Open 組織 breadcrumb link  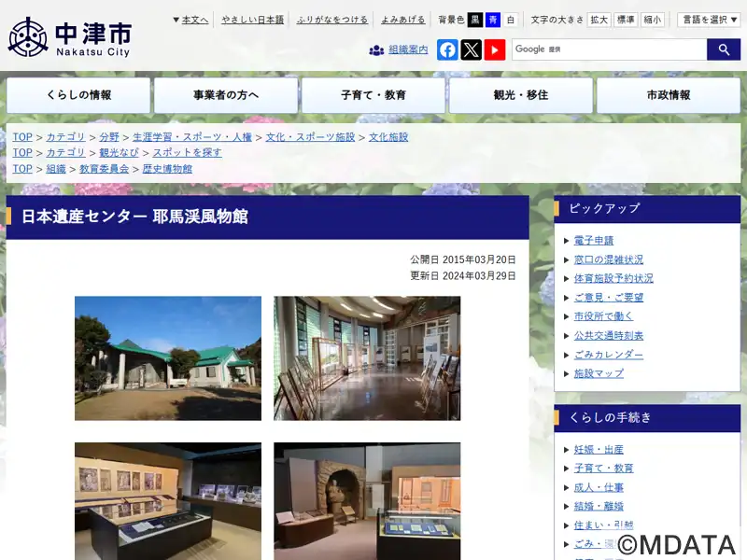(56, 169)
